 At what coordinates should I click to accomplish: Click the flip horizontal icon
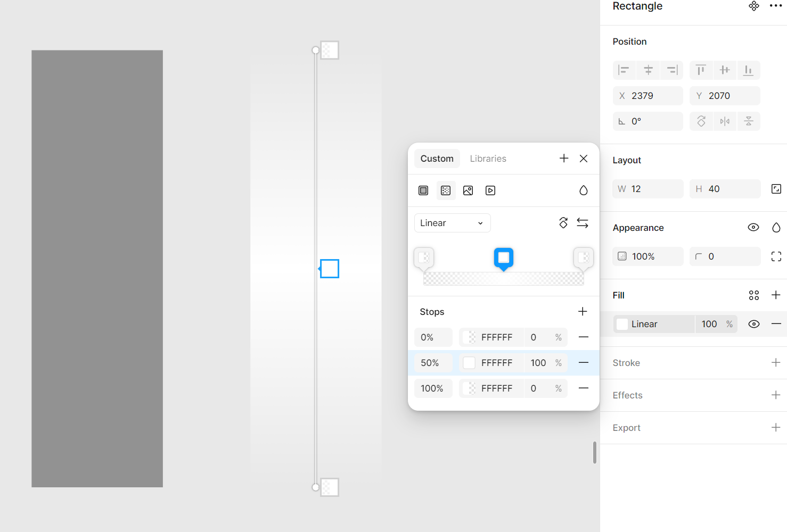click(725, 121)
